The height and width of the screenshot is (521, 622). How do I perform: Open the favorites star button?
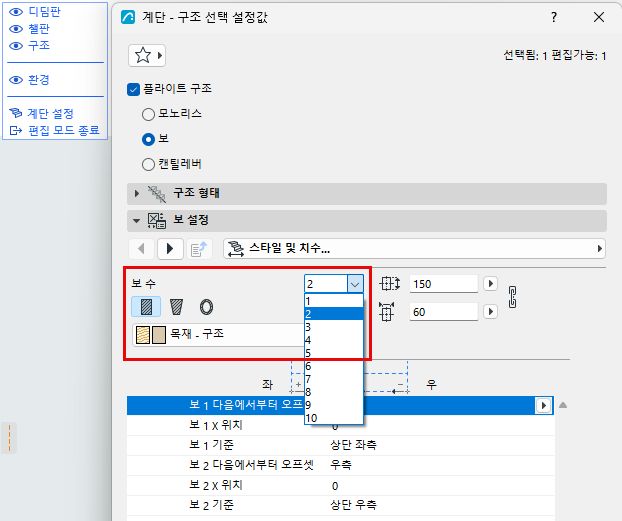[147, 56]
